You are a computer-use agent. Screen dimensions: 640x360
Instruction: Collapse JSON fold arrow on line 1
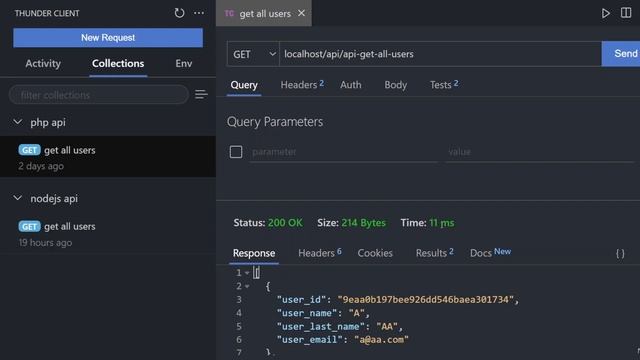[x=247, y=273]
